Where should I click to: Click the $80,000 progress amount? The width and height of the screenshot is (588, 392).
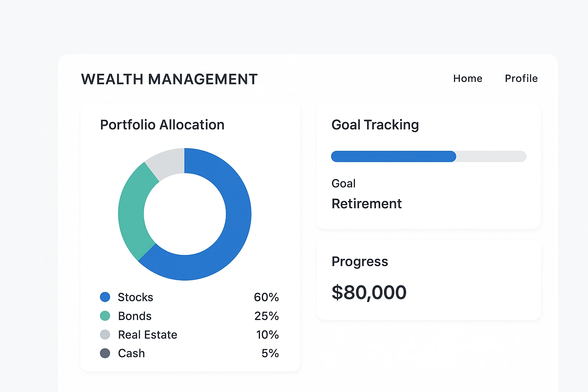click(369, 292)
